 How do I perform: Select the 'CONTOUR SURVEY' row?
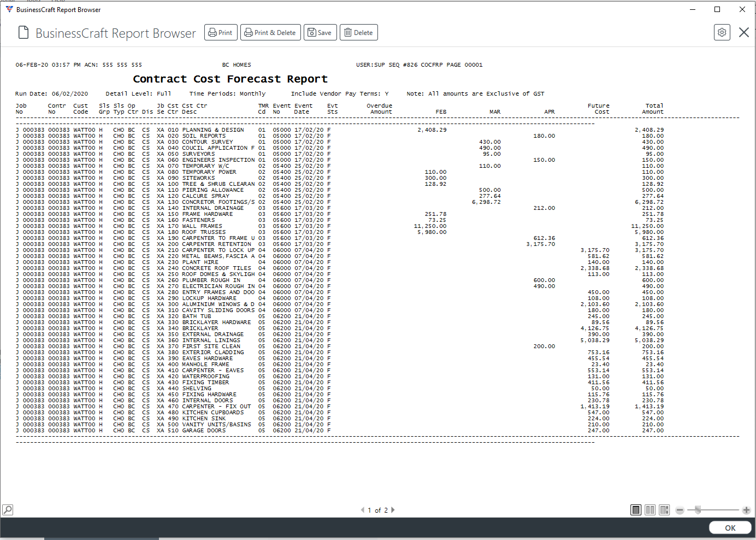pyautogui.click(x=340, y=142)
